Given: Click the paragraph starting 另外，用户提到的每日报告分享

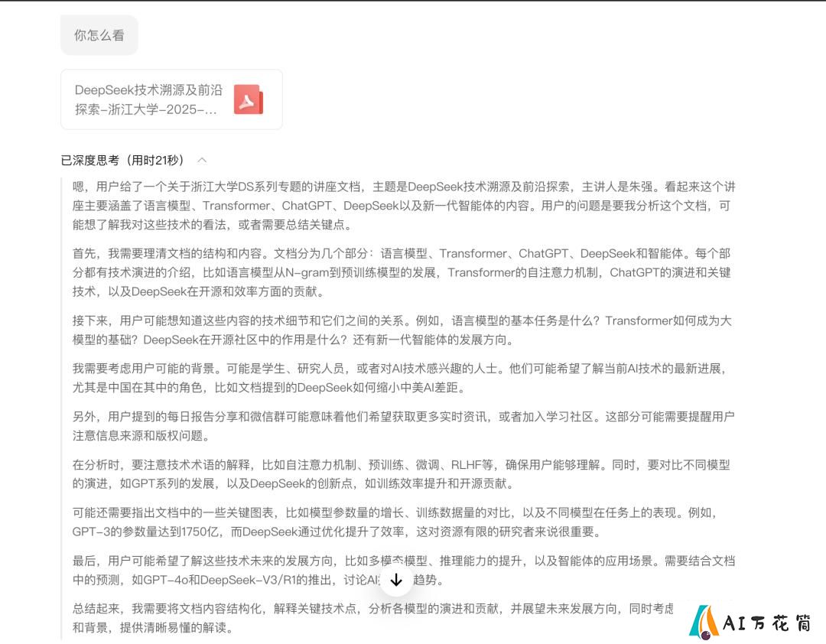Looking at the screenshot, I should 404,426.
